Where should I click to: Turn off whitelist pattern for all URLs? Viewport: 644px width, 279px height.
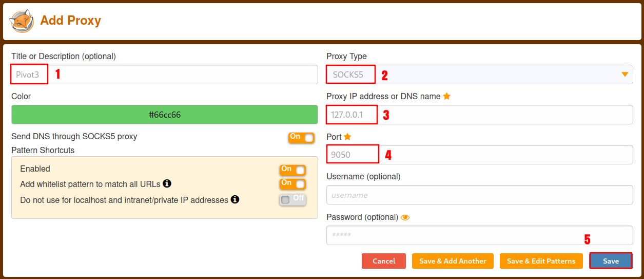point(292,183)
